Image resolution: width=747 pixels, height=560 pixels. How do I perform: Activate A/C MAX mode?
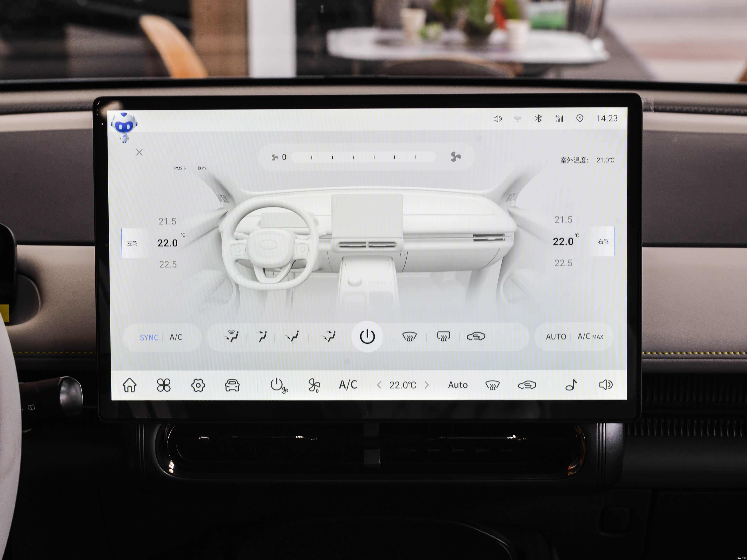pos(590,336)
